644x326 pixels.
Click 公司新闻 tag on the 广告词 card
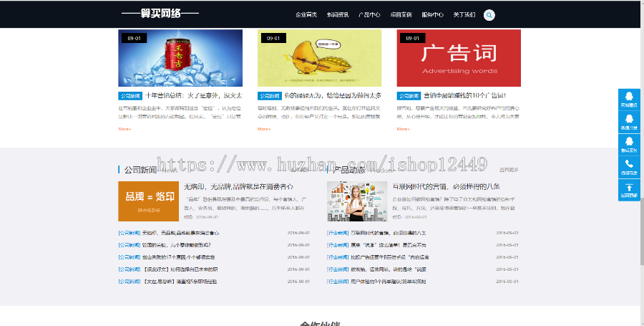pos(409,96)
